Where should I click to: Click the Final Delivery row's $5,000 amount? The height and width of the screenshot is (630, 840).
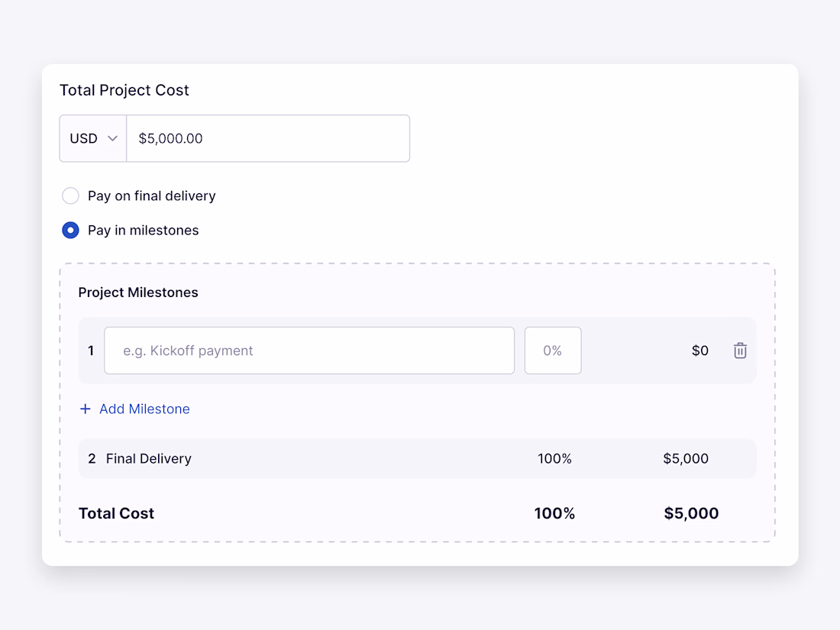point(686,459)
